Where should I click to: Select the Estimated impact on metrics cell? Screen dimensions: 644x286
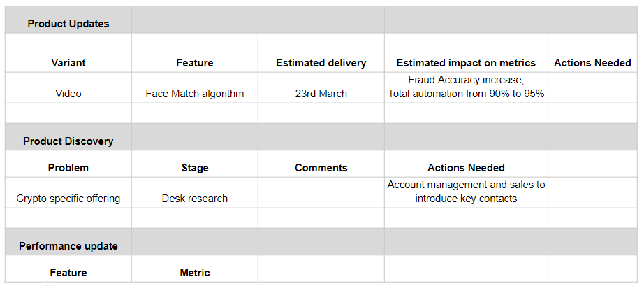(466, 63)
